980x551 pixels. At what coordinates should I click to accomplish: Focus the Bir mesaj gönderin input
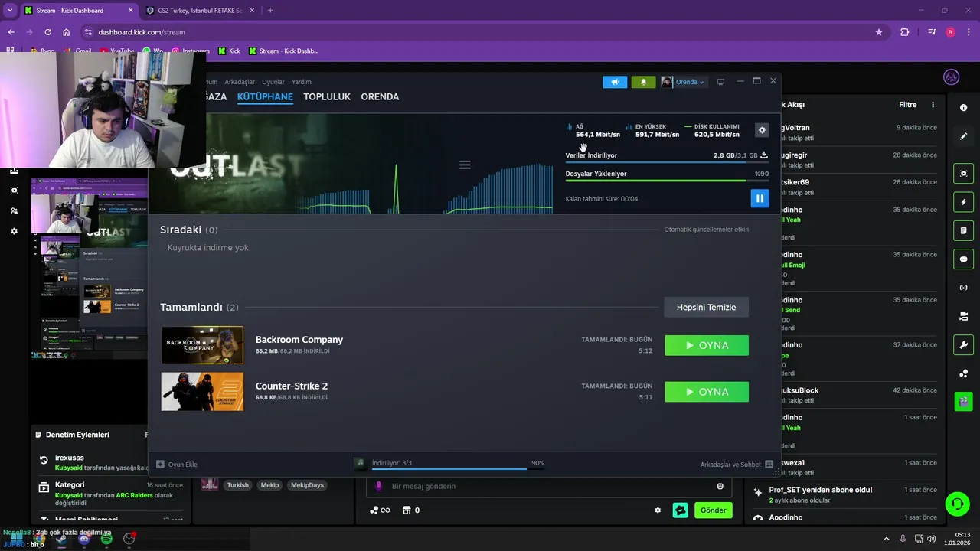click(550, 486)
